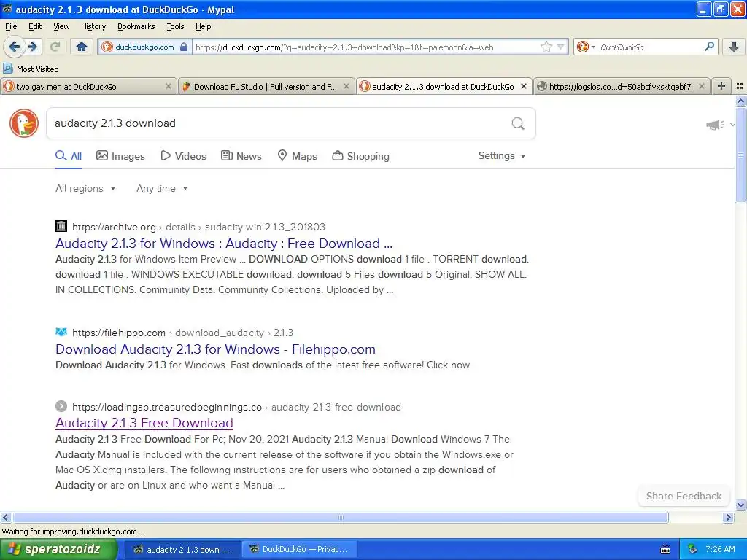Select the Maps results tab
The image size is (747, 560).
coord(298,156)
